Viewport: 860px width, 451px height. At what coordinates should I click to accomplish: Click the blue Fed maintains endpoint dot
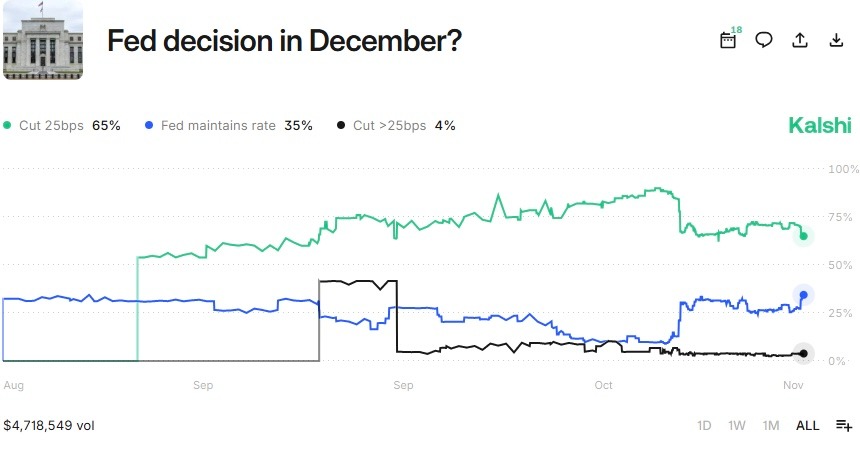click(804, 295)
